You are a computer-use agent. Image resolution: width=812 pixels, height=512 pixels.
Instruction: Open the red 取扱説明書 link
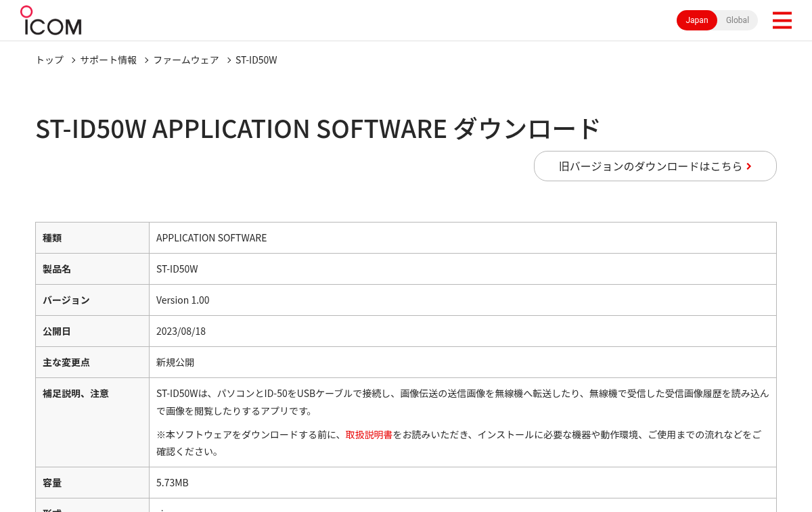(369, 434)
